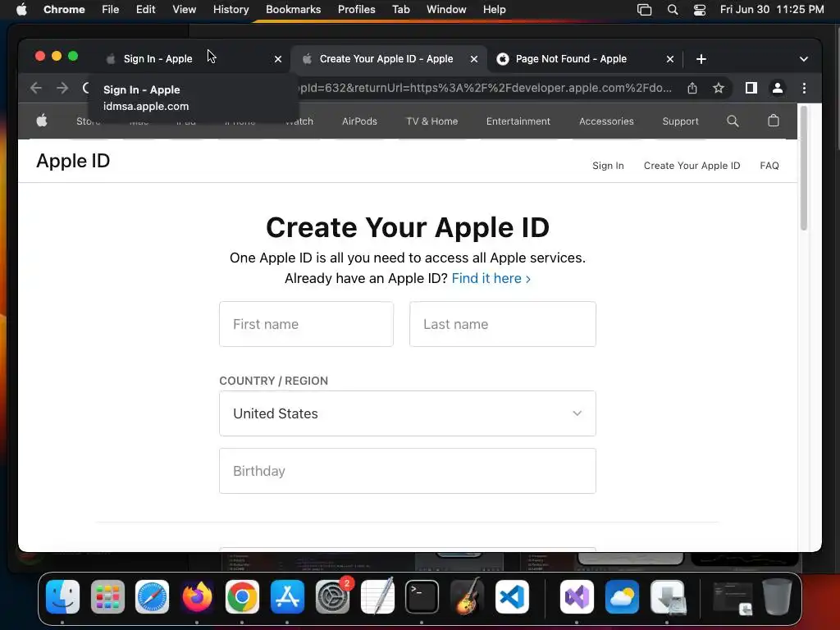Viewport: 840px width, 630px height.
Task: Open the Chrome three-dot menu
Action: click(804, 88)
